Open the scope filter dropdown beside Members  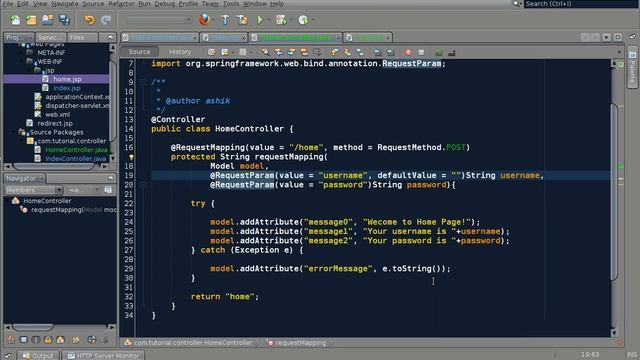pyautogui.click(x=83, y=190)
